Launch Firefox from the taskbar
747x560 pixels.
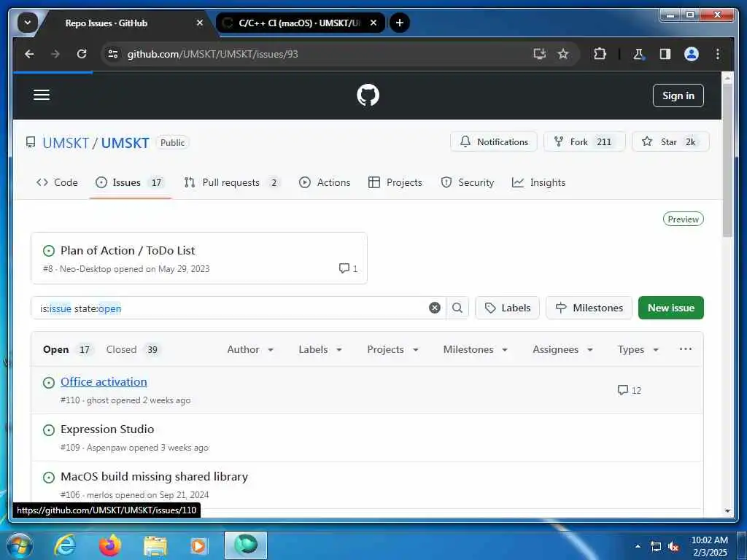[x=109, y=545]
